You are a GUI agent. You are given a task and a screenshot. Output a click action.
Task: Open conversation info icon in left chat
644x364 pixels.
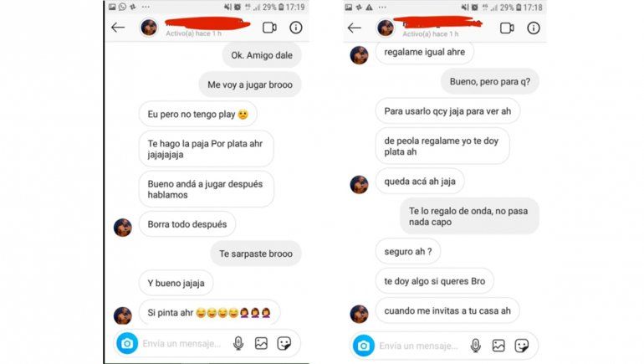pyautogui.click(x=296, y=28)
